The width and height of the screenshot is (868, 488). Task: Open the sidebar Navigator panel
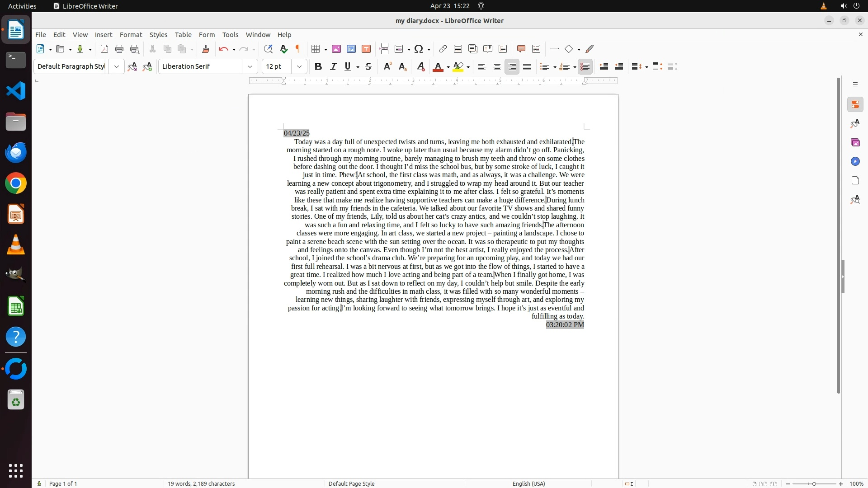click(855, 162)
